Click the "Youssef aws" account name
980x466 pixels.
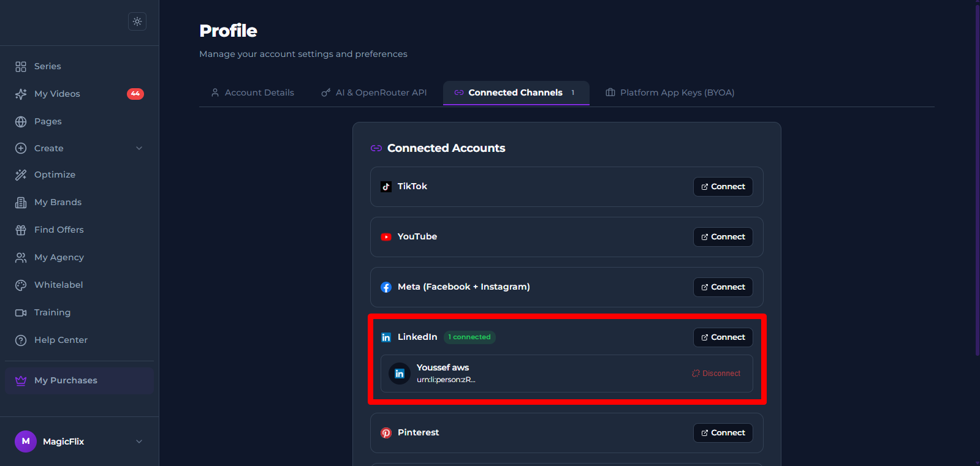click(443, 367)
